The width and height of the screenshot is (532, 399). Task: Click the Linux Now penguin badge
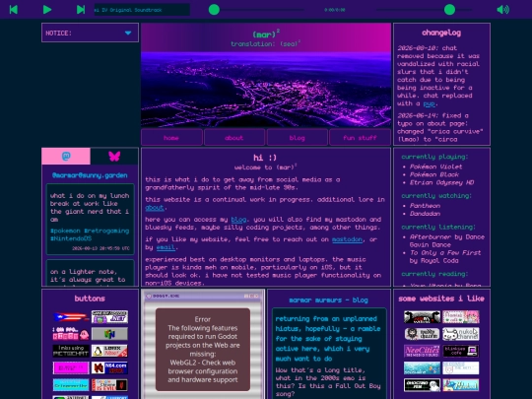tap(109, 351)
